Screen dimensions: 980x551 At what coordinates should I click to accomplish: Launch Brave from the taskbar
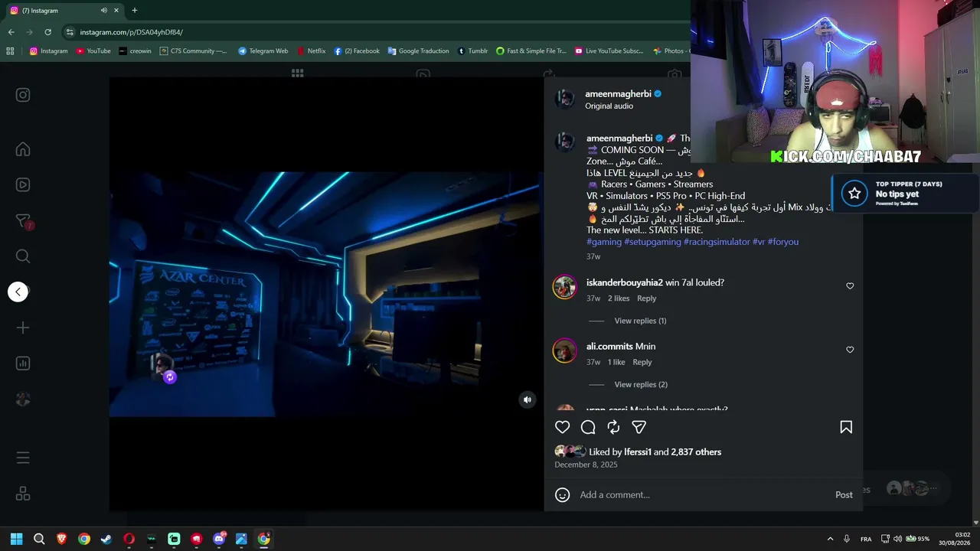coord(61,539)
